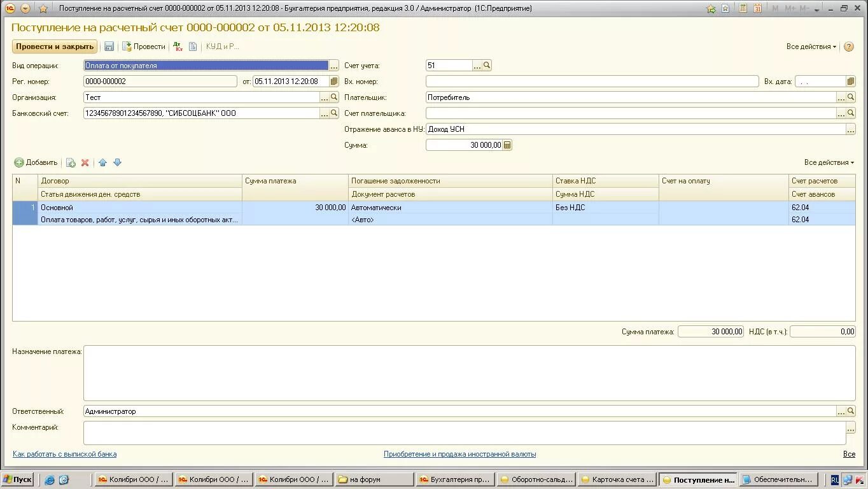Open calculator icon in Сумма field
The height and width of the screenshot is (489, 868).
(507, 145)
